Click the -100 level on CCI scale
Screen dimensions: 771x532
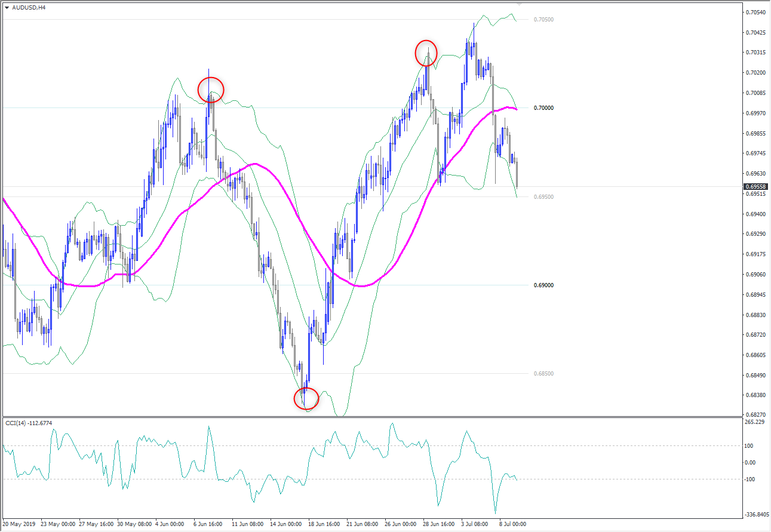[x=750, y=479]
